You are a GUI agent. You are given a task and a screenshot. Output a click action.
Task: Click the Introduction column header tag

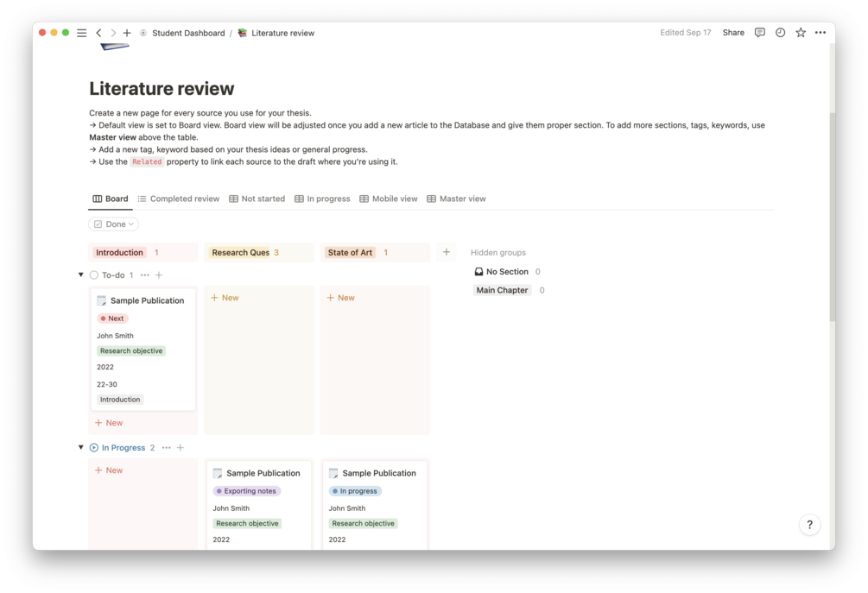click(119, 252)
